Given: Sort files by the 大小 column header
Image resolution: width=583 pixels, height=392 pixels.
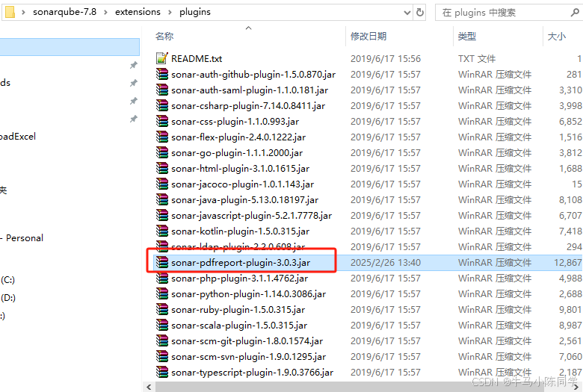Looking at the screenshot, I should click(x=557, y=36).
